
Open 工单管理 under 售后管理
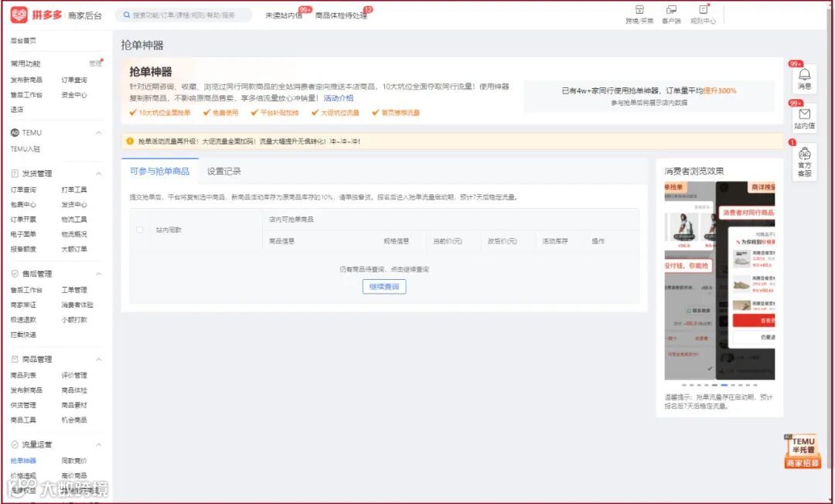(74, 290)
